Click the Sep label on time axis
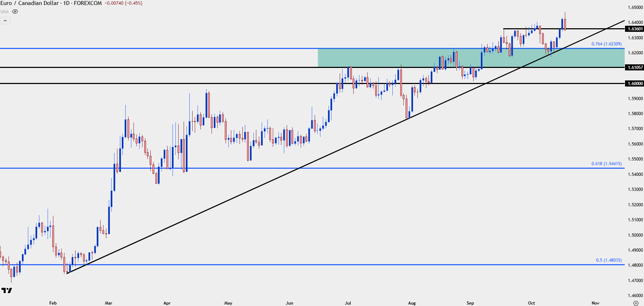The height and width of the screenshot is (306, 644). pos(470,303)
